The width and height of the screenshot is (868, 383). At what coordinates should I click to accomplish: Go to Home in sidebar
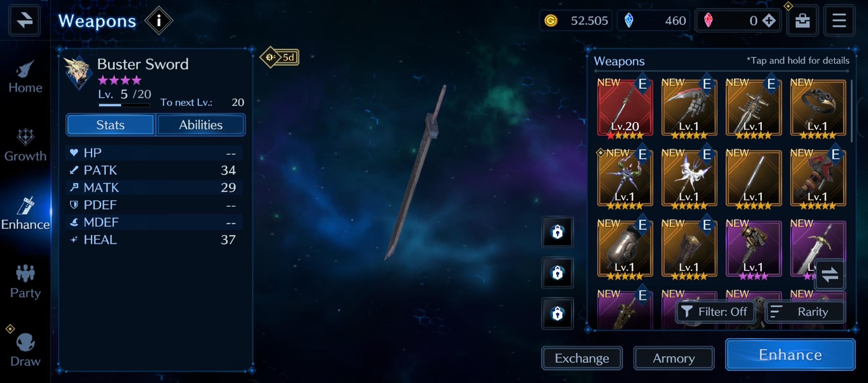click(x=25, y=77)
